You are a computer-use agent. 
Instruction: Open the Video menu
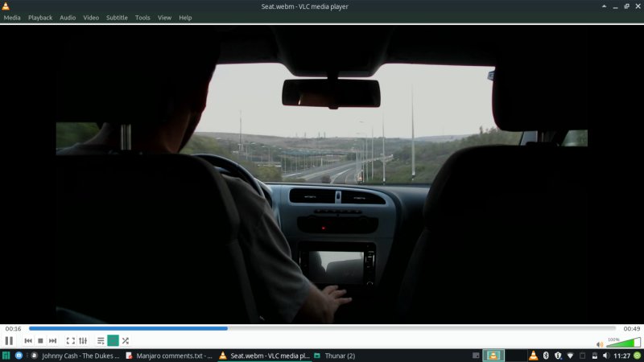tap(91, 18)
